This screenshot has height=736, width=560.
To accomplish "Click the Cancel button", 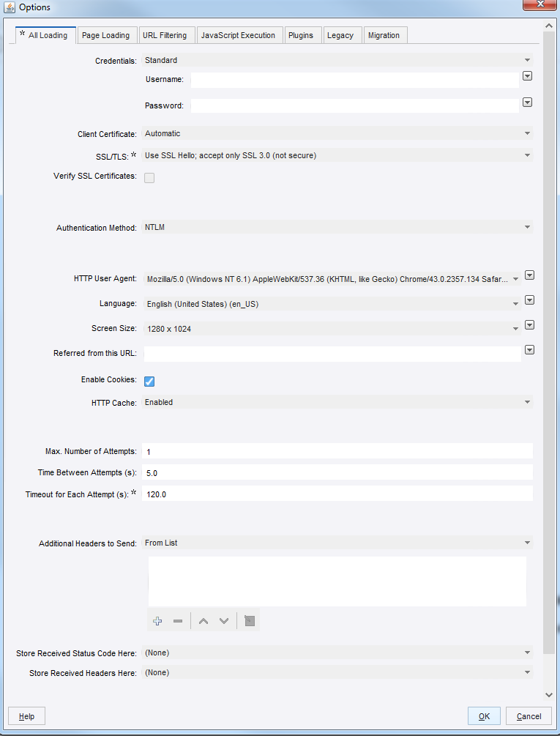I will click(x=529, y=716).
